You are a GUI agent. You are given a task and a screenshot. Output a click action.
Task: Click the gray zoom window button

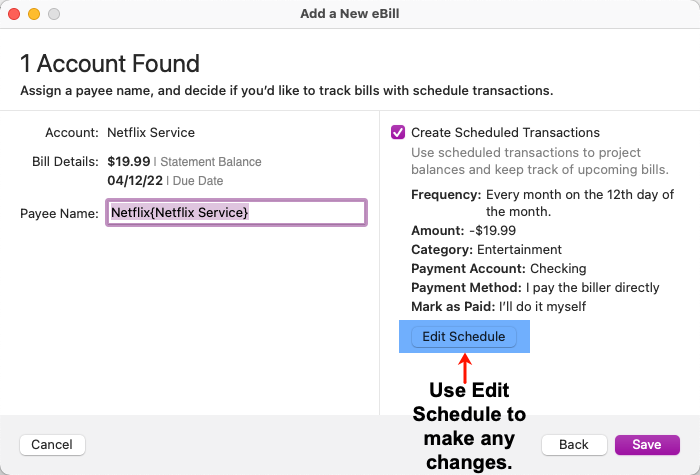tap(54, 14)
